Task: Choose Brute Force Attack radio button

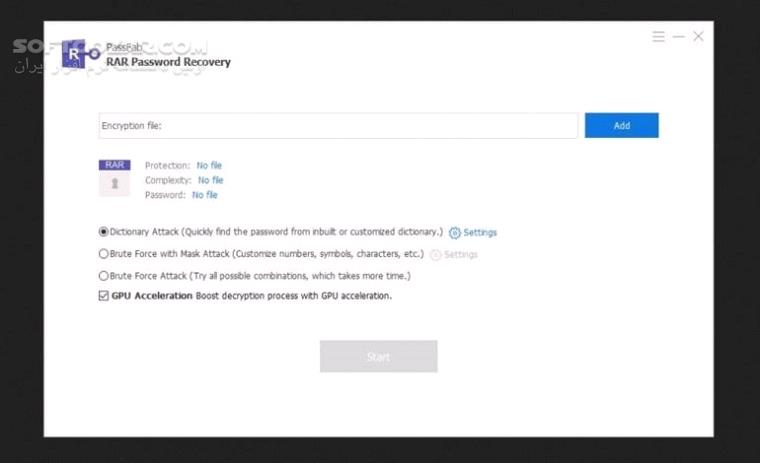Action: coord(103,276)
